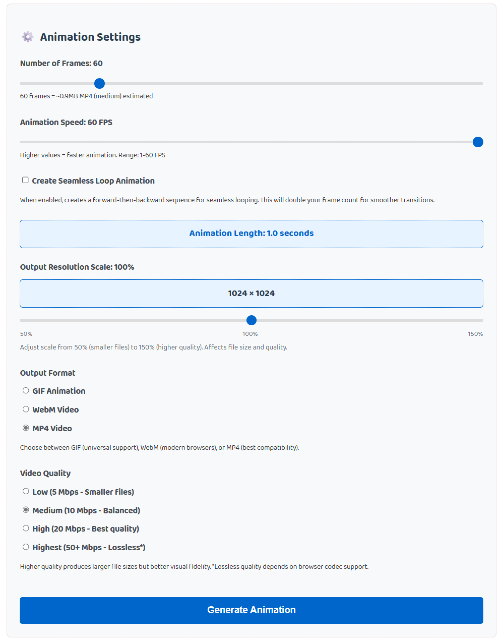Click the far-left end of Animation Speed track

click(21, 142)
